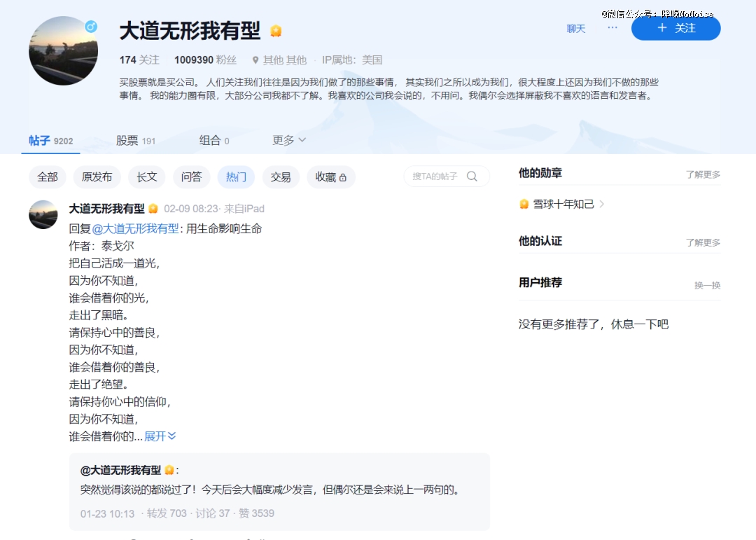The image size is (756, 540).
Task: Click the three-dot more options icon
Action: pyautogui.click(x=612, y=27)
